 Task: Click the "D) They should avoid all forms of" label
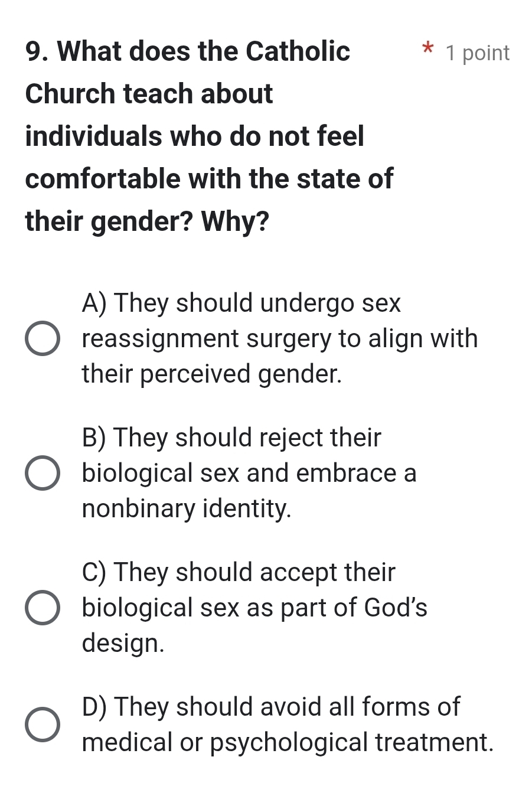271,707
